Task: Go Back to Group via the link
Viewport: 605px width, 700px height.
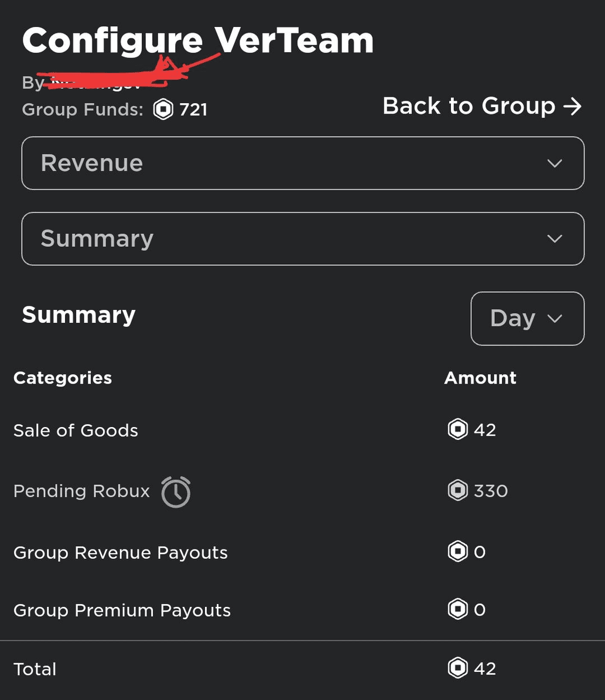Action: coord(482,106)
